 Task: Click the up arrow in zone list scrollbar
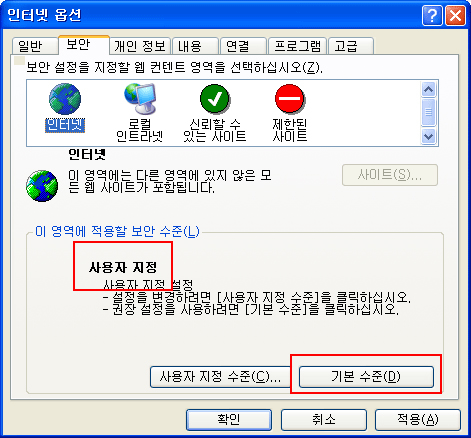tap(428, 89)
